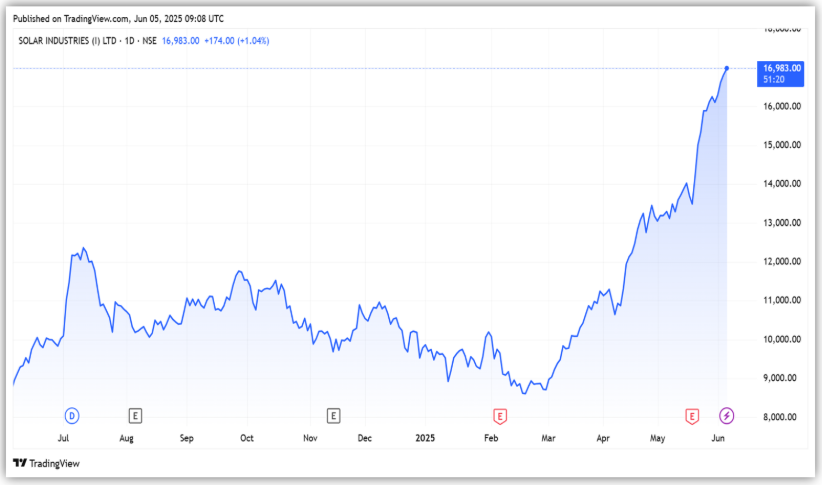Click the red earnings E marker in late May

click(x=691, y=415)
